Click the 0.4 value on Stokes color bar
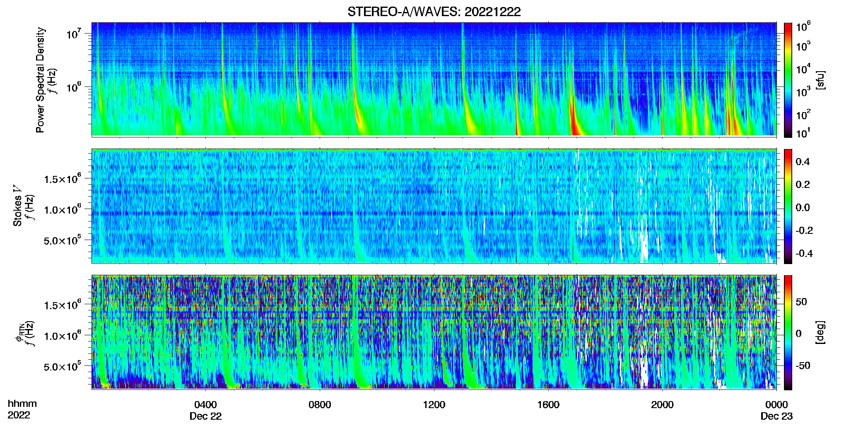The width and height of the screenshot is (868, 447). [803, 162]
